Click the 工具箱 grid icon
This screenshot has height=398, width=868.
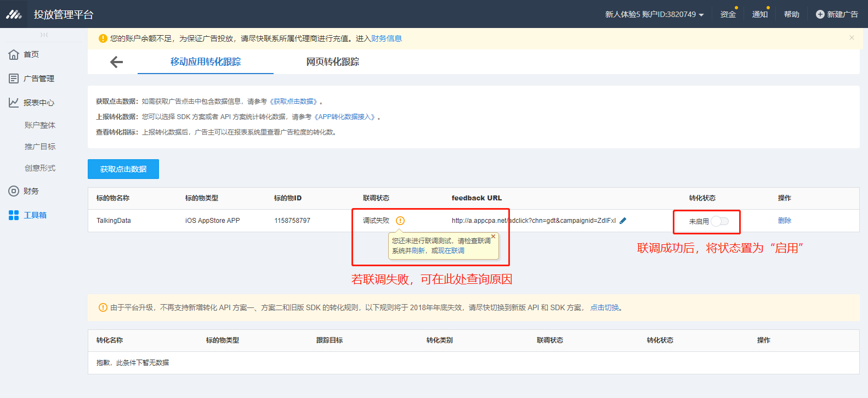[14, 215]
